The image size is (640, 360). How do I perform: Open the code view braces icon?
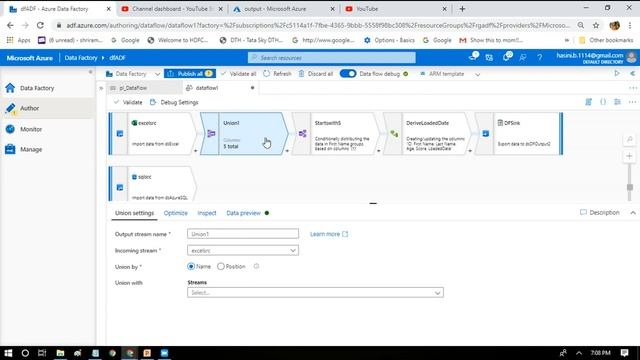pos(603,102)
